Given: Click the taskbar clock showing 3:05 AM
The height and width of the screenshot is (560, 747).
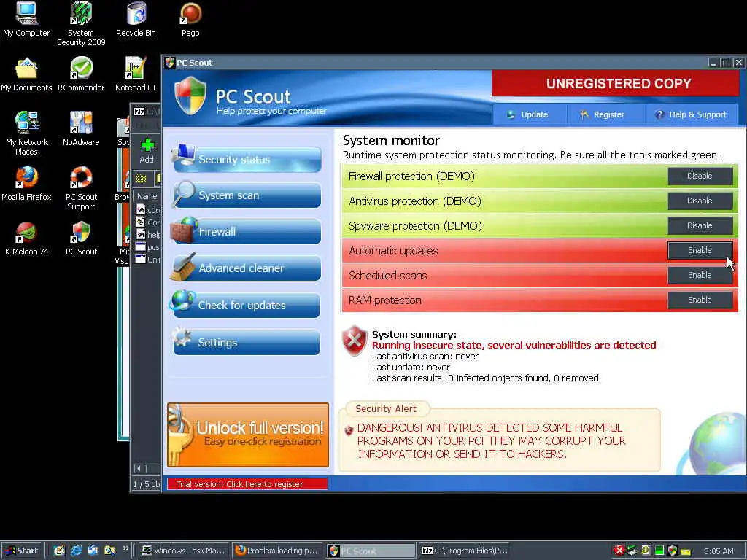Looking at the screenshot, I should coord(719,551).
